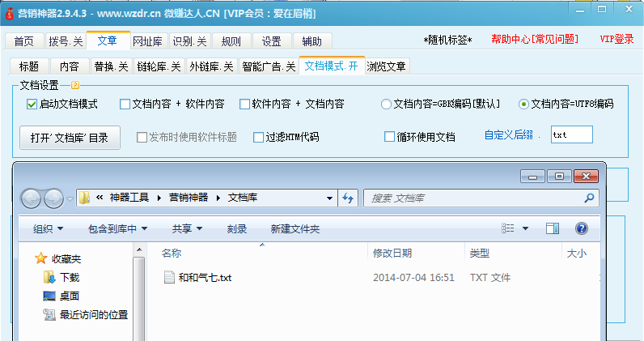
Task: Select 文档内容=GBK编码[默认] radio button
Action: [386, 104]
